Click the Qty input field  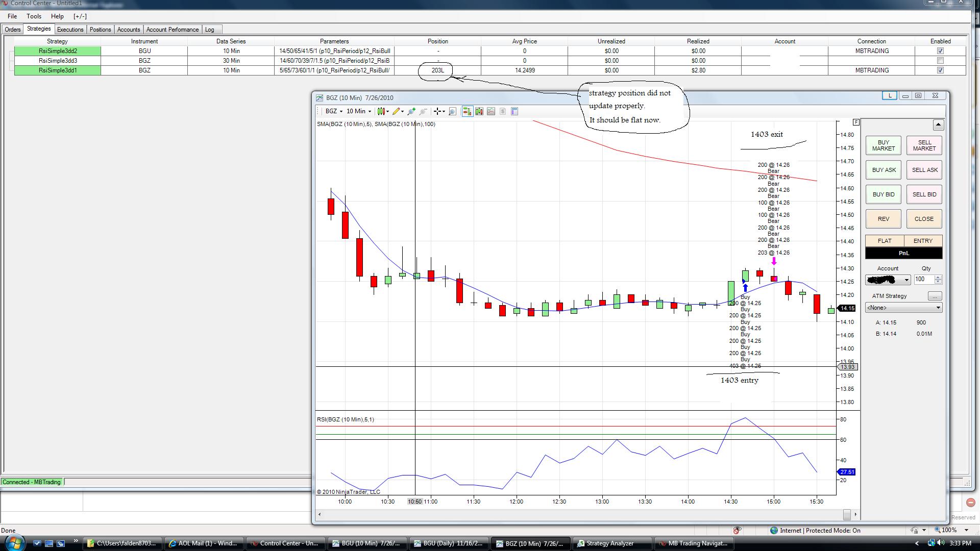tap(923, 279)
